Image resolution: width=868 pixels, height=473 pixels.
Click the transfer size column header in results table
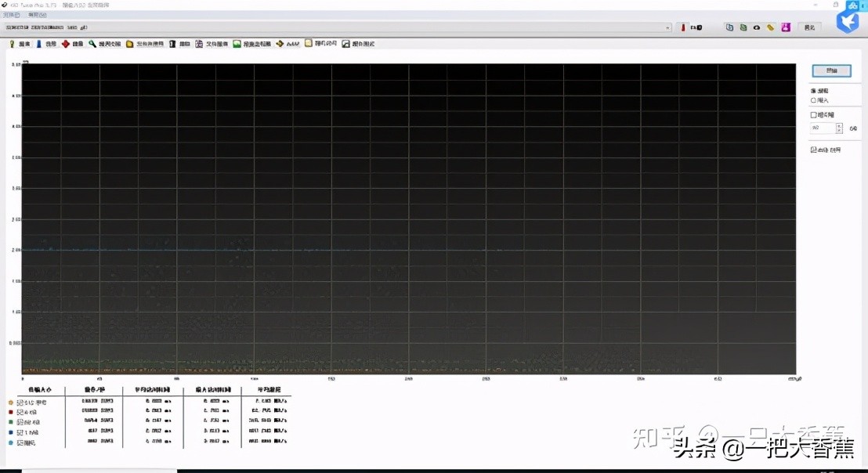(39, 390)
